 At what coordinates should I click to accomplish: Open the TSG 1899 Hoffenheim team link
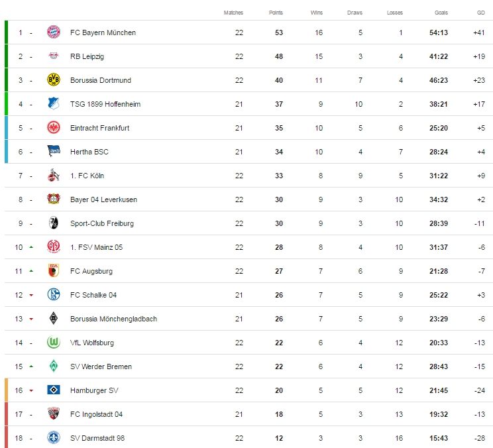105,104
